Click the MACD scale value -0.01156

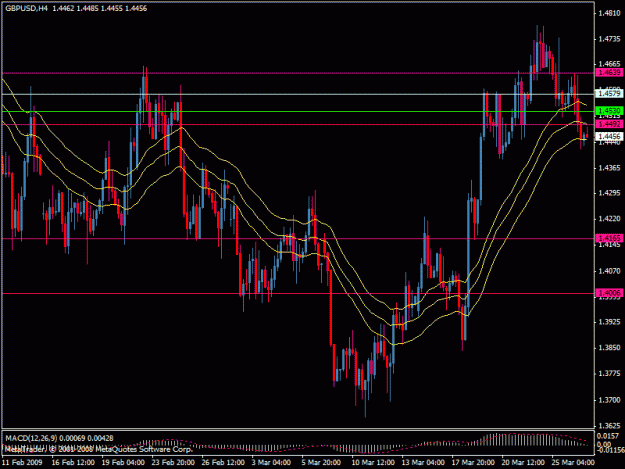[x=610, y=450]
